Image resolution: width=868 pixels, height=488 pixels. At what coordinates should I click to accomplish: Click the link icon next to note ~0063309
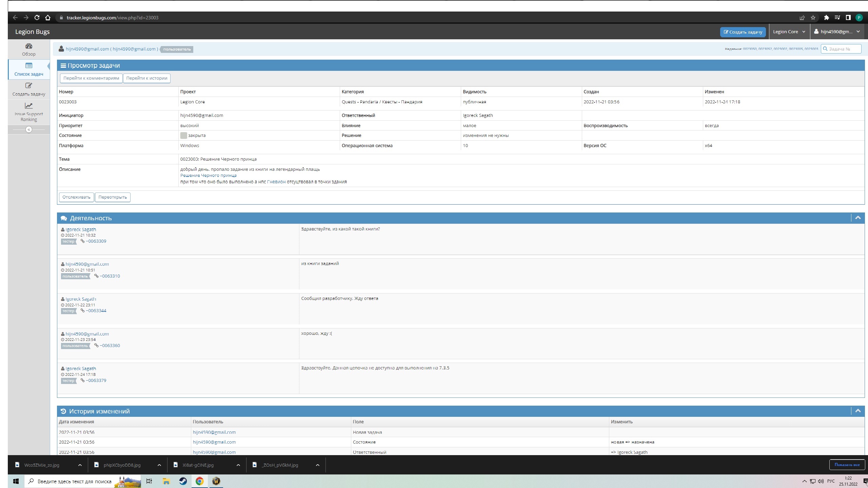82,241
